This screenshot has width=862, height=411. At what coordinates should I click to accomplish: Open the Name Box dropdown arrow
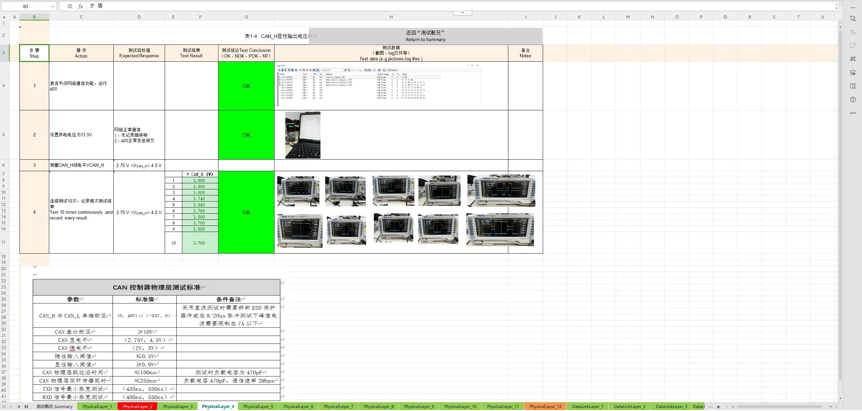pos(52,6)
